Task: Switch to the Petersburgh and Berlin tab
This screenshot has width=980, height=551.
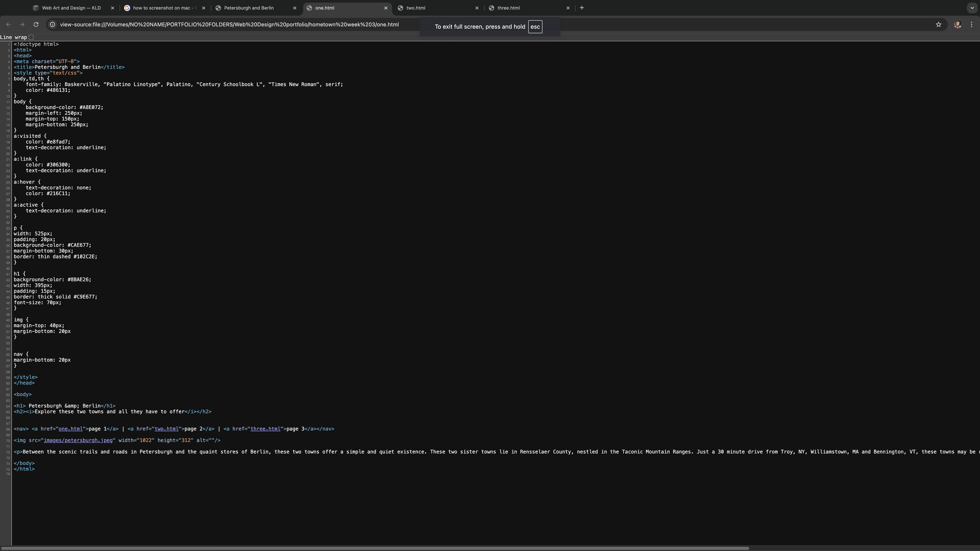Action: [249, 7]
